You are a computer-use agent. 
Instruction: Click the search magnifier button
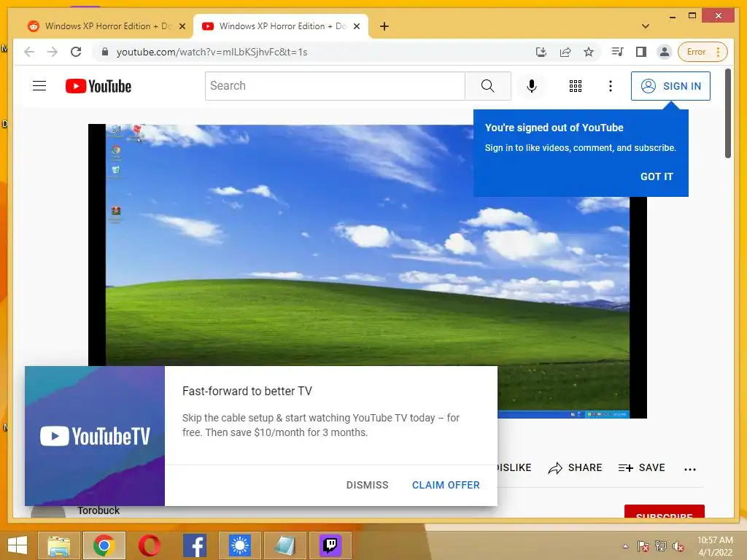point(488,86)
